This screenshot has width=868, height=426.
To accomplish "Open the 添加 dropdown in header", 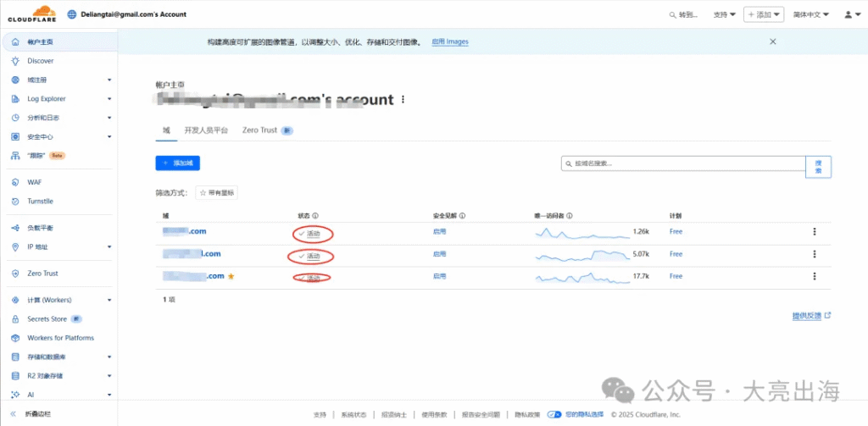I will (764, 15).
